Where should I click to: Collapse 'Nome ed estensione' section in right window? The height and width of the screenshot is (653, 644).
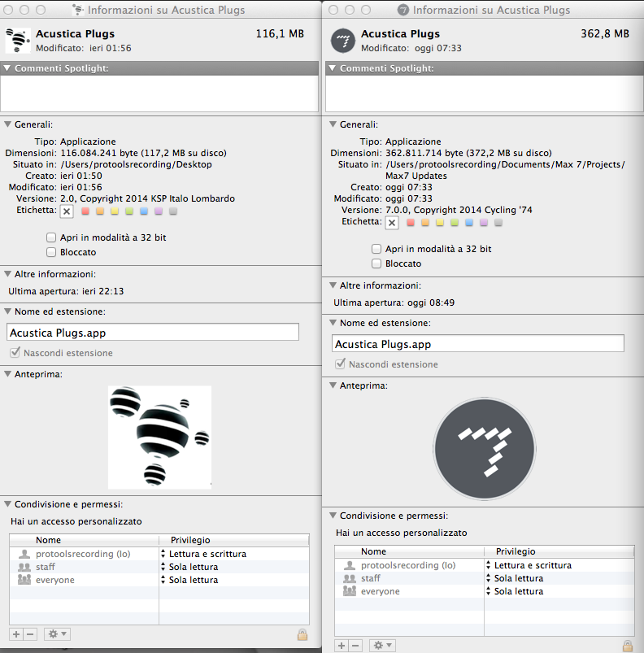(333, 323)
